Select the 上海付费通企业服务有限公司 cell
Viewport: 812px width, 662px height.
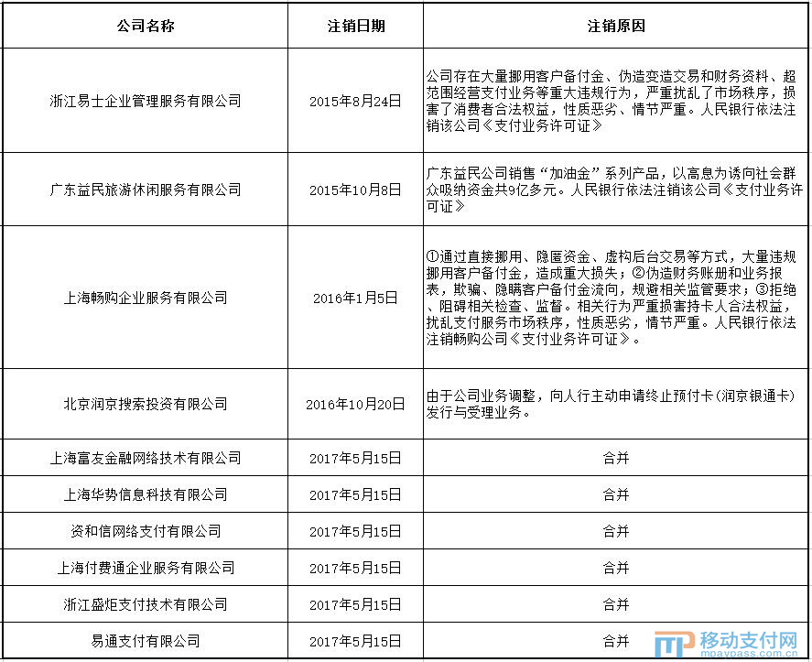tap(146, 568)
